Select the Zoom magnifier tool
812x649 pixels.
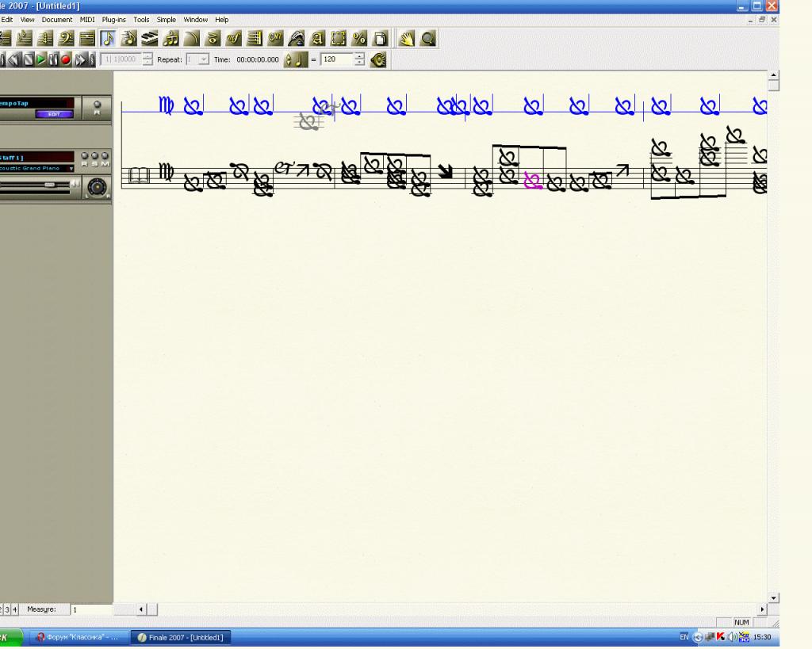click(x=427, y=38)
